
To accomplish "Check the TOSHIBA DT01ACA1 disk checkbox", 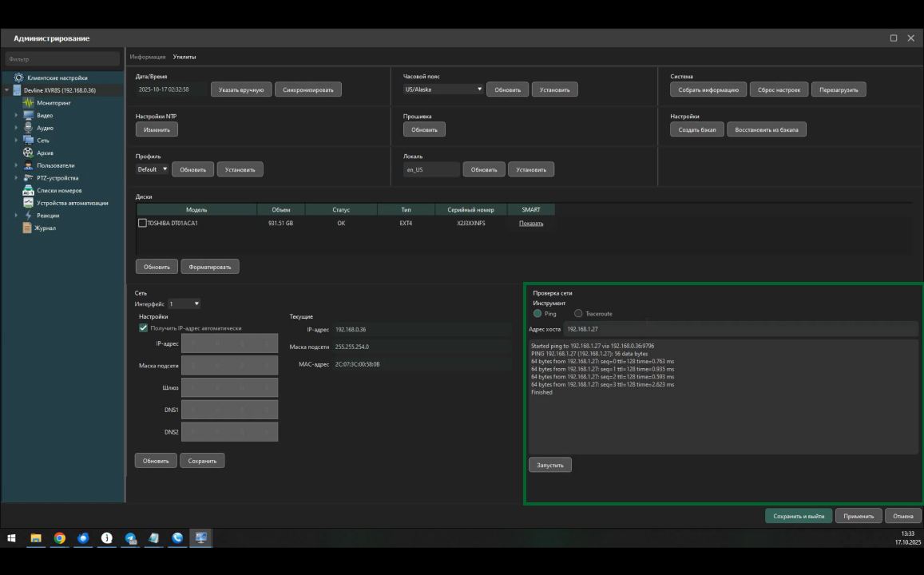I will pos(143,223).
